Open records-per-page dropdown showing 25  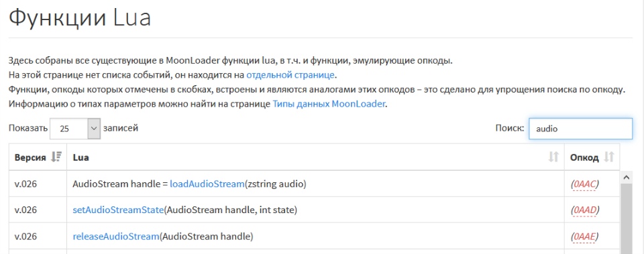coord(75,129)
